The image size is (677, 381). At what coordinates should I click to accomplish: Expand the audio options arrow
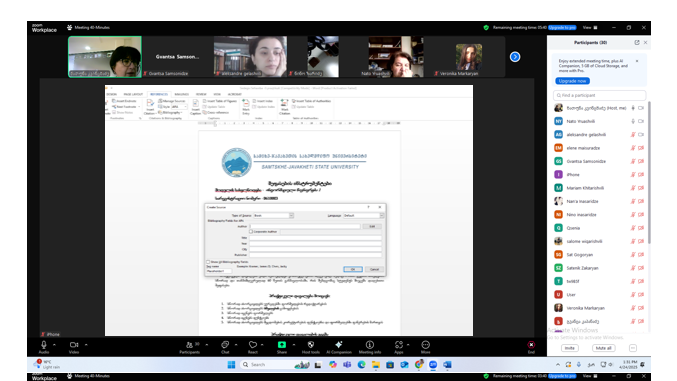click(x=54, y=345)
